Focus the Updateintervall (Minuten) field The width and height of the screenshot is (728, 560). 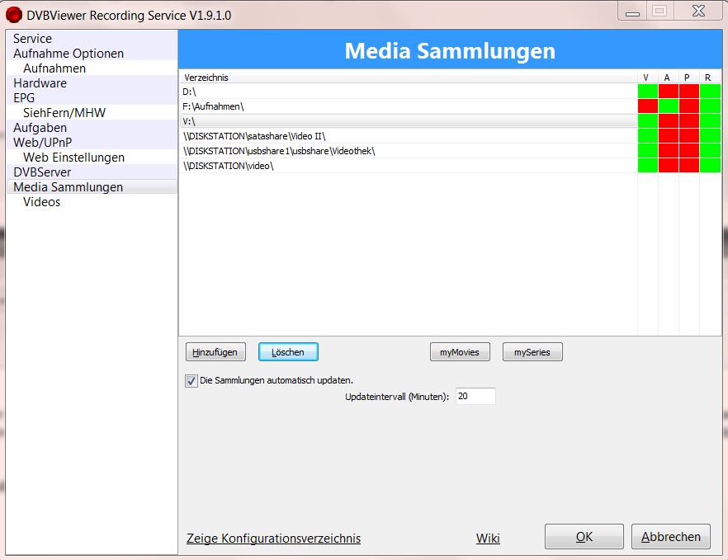click(475, 396)
